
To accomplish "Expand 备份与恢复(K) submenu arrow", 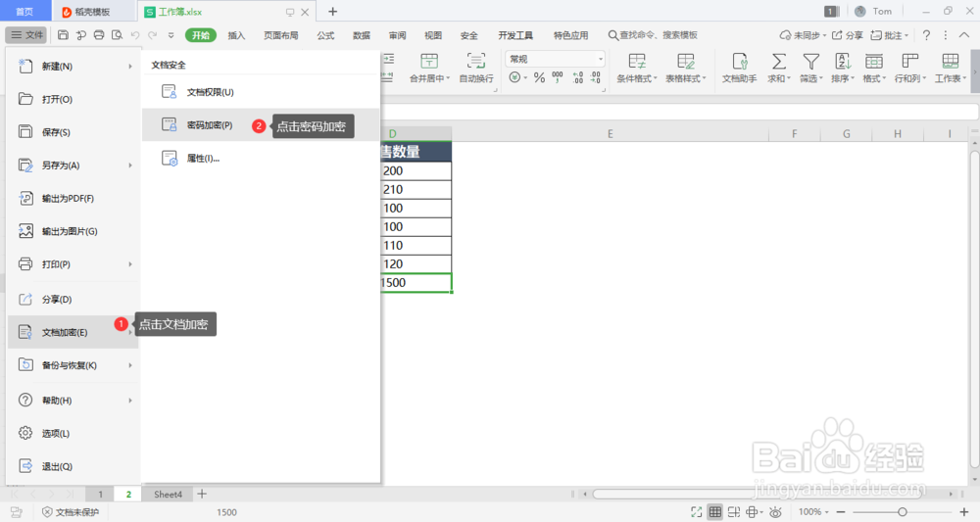I will point(130,365).
